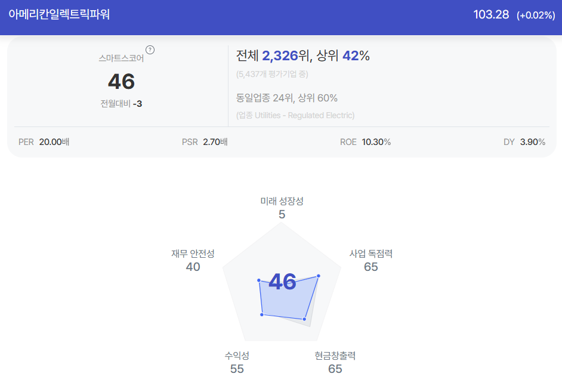This screenshot has height=392, width=562.
Task: Click the PSR 2.70배 metric
Action: click(x=205, y=142)
